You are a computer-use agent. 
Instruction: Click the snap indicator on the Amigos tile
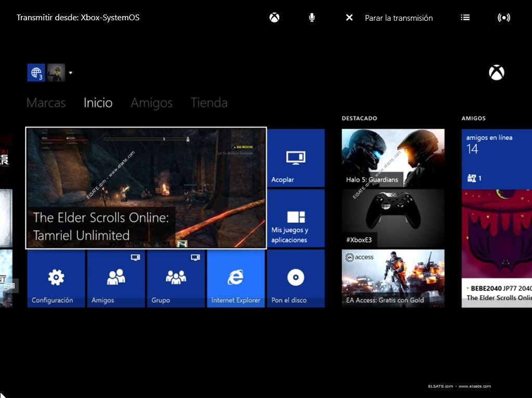click(135, 258)
